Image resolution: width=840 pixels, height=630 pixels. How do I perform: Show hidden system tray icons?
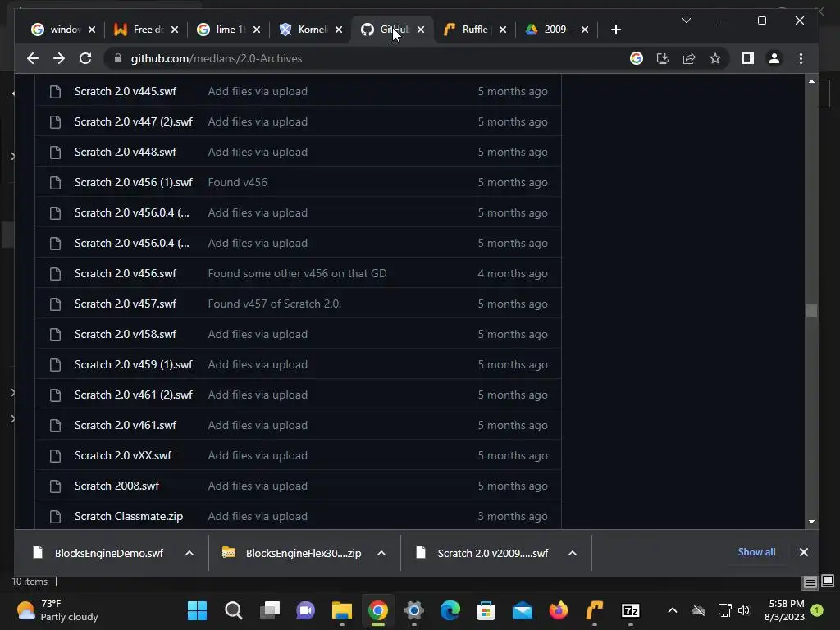coord(673,610)
